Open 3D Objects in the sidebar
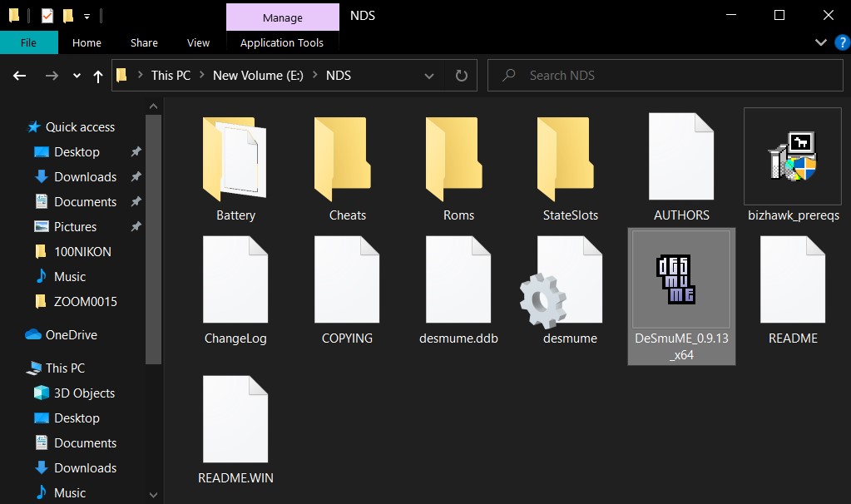Image resolution: width=851 pixels, height=504 pixels. click(x=74, y=393)
